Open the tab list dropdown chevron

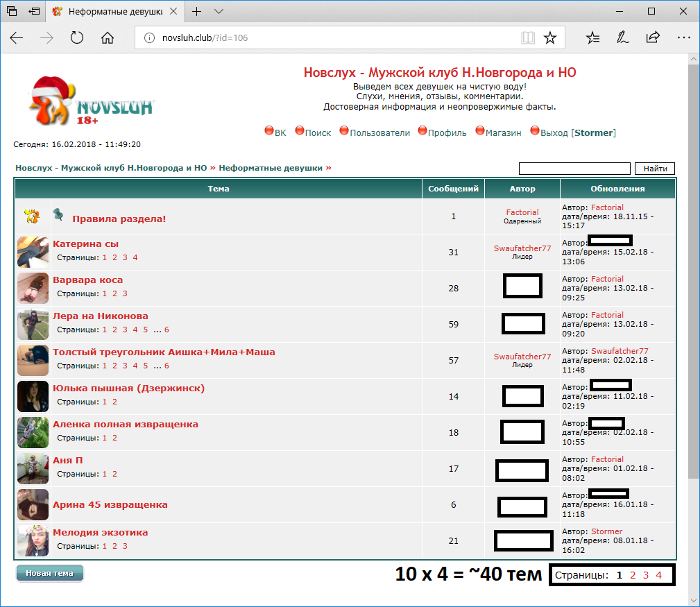click(219, 11)
